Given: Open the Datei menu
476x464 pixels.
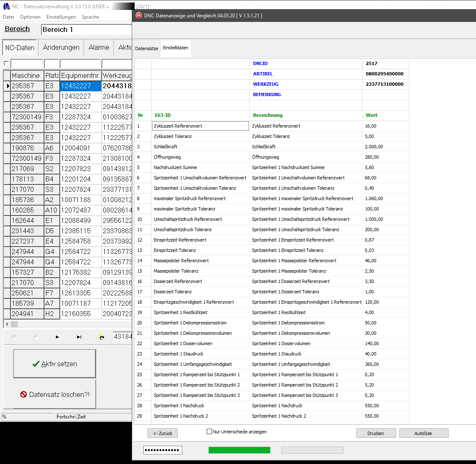Looking at the screenshot, I should [x=9, y=17].
